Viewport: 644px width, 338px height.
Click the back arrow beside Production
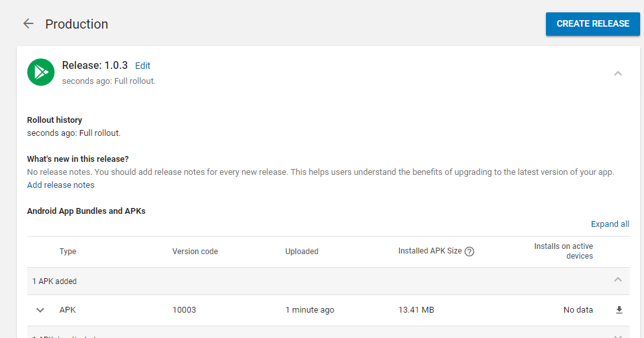tap(28, 24)
